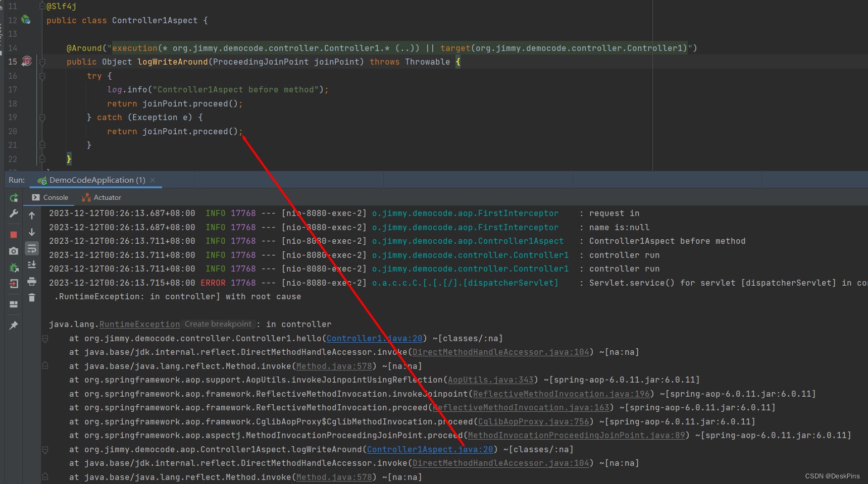
Task: Collapse the catch block fold marker at line 19
Action: (x=42, y=118)
